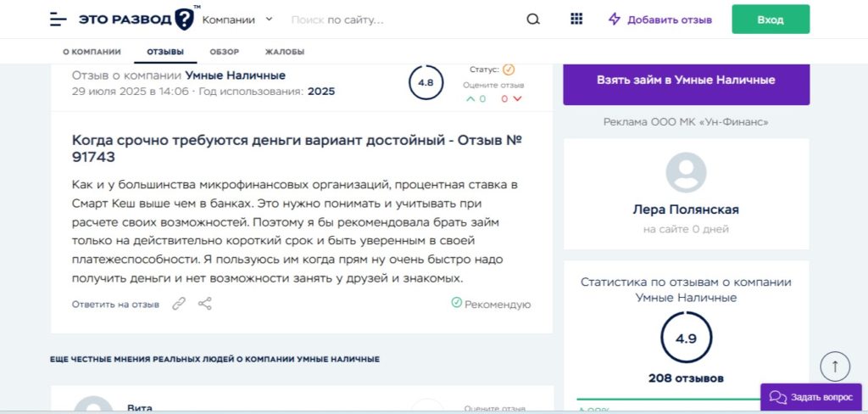
Task: Go to the ЖАЛОБЫ tab
Action: (x=285, y=52)
